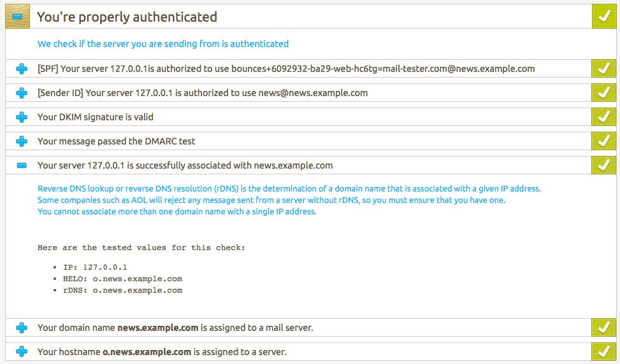This screenshot has height=364, width=620.
Task: Click the hostname o.news.example.com row text
Action: coord(162,352)
